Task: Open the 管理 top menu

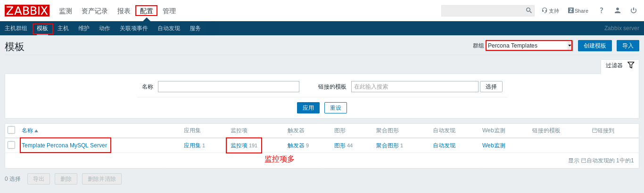Action: [x=169, y=11]
